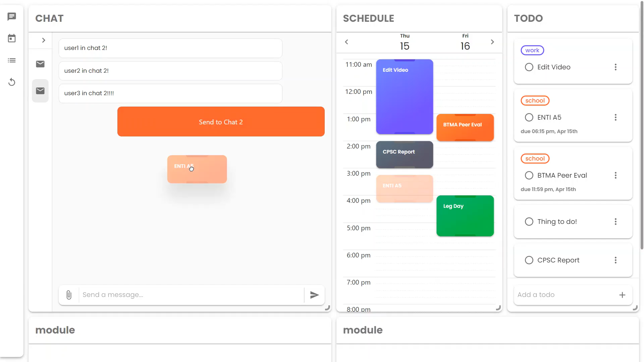644x362 pixels.
Task: Toggle the CPSC Report todo checkbox
Action: [529, 260]
